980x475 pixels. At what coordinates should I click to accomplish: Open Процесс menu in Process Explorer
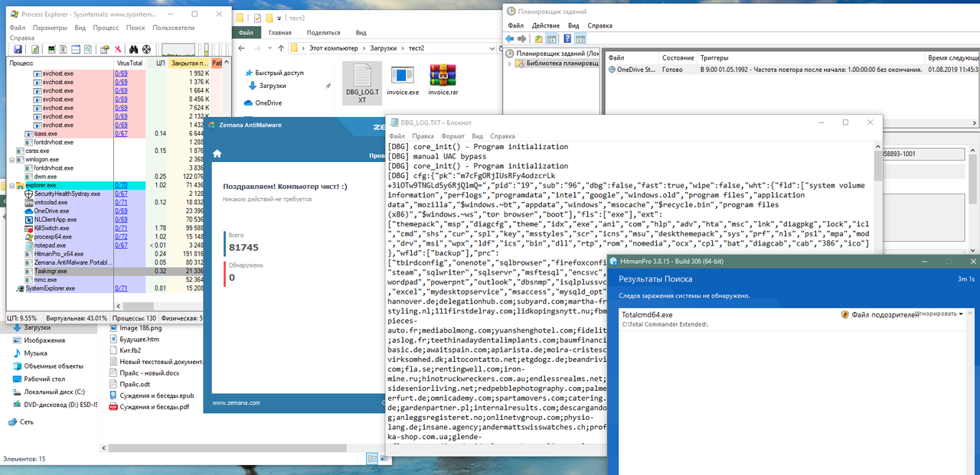(x=106, y=28)
